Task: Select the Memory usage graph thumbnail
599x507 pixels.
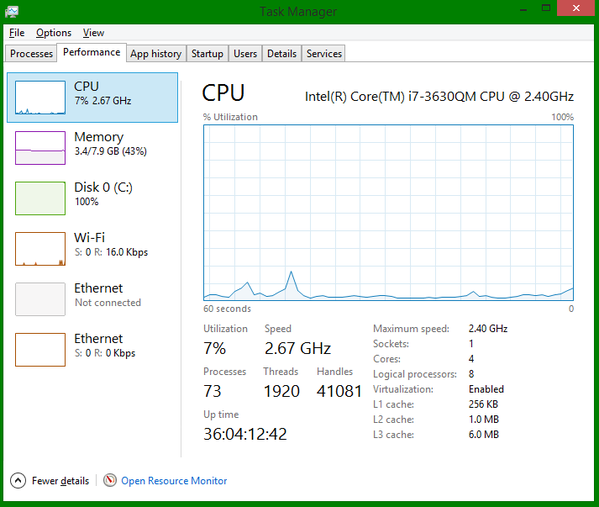Action: click(x=40, y=148)
